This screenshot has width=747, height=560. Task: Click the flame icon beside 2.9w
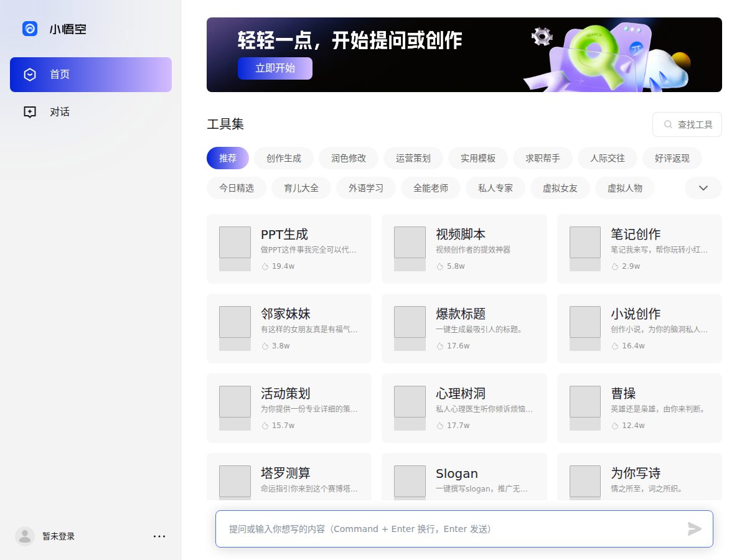point(615,266)
